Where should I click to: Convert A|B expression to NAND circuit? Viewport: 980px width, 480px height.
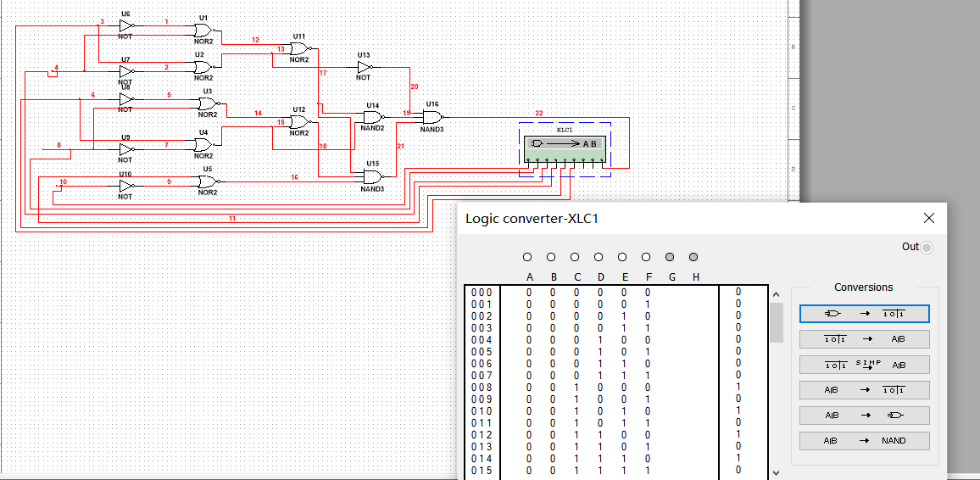click(x=865, y=441)
